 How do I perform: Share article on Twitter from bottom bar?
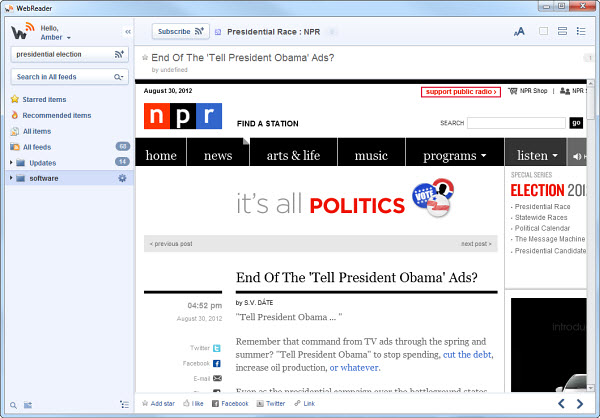click(x=270, y=404)
